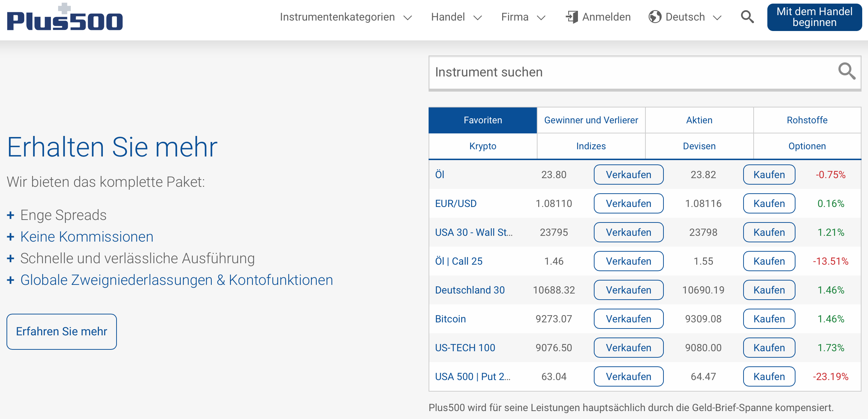The image size is (868, 419).
Task: Switch to Gewinner und Verlierer tab
Action: [x=591, y=120]
